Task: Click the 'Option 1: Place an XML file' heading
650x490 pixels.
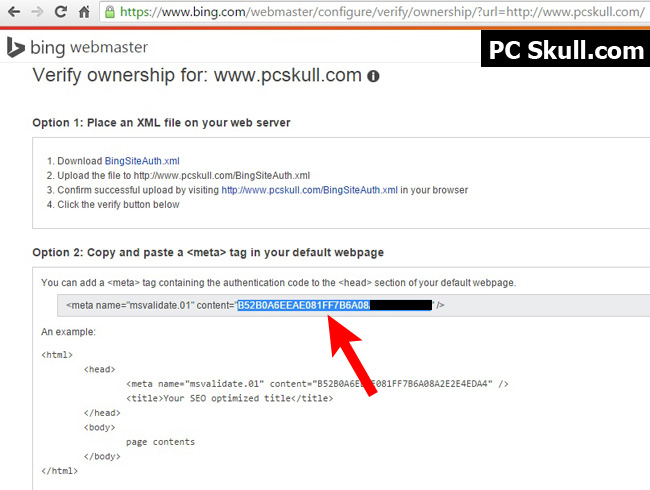Action: [162, 123]
